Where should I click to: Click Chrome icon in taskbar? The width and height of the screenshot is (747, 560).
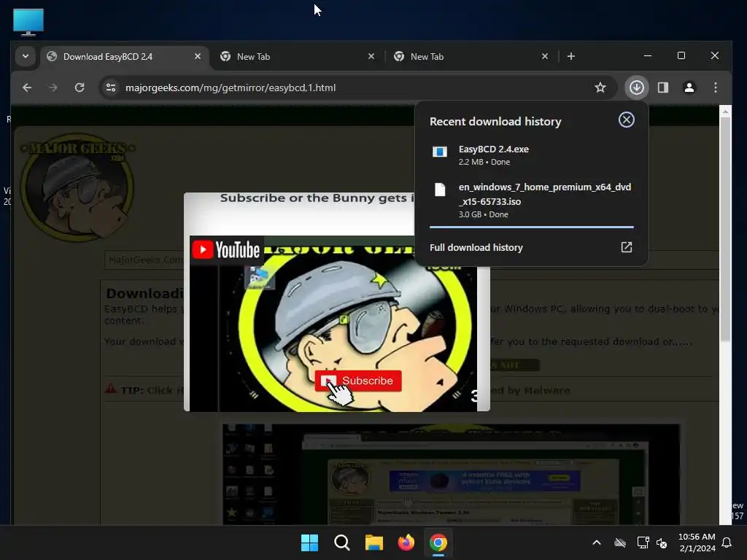click(x=438, y=542)
